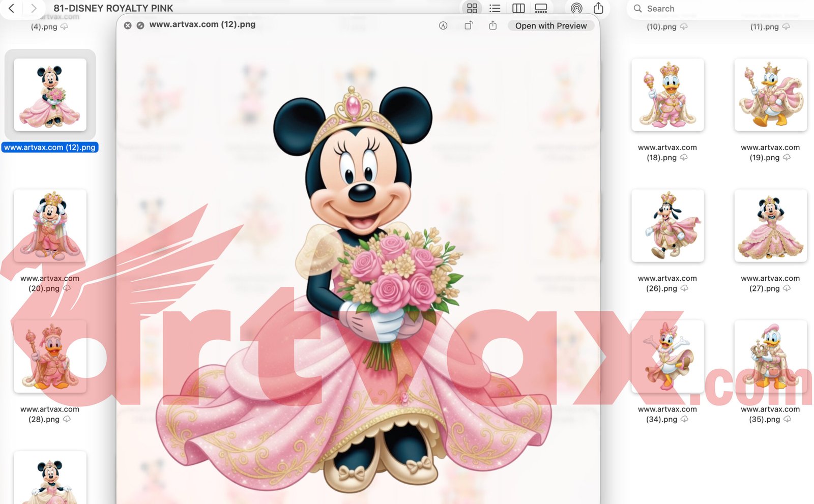Image resolution: width=814 pixels, height=504 pixels.
Task: Rotate the previewed image using rotate icon
Action: point(469,25)
